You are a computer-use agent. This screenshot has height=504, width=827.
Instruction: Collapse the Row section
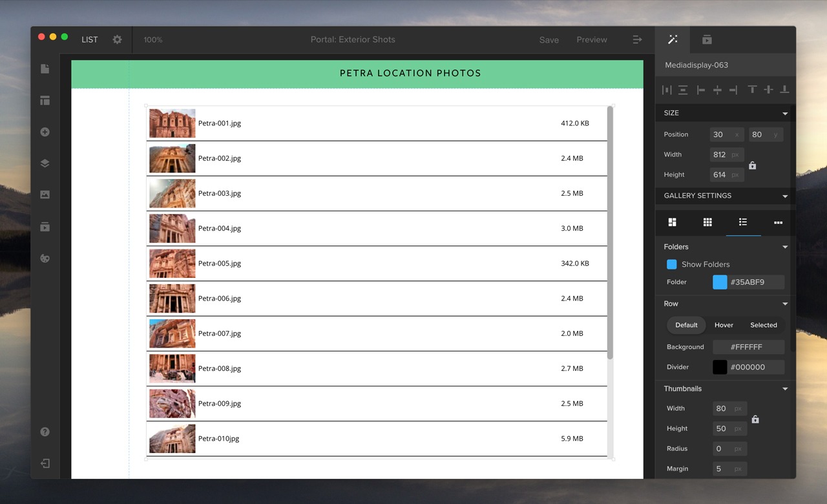[785, 304]
